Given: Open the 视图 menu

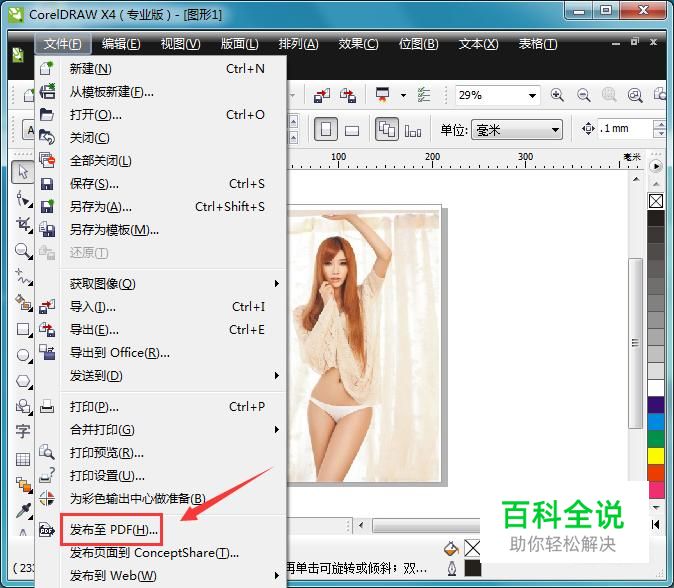Looking at the screenshot, I should click(x=181, y=44).
